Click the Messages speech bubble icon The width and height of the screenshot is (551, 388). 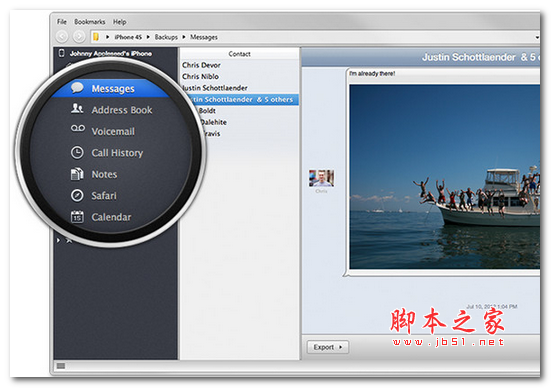[x=77, y=88]
